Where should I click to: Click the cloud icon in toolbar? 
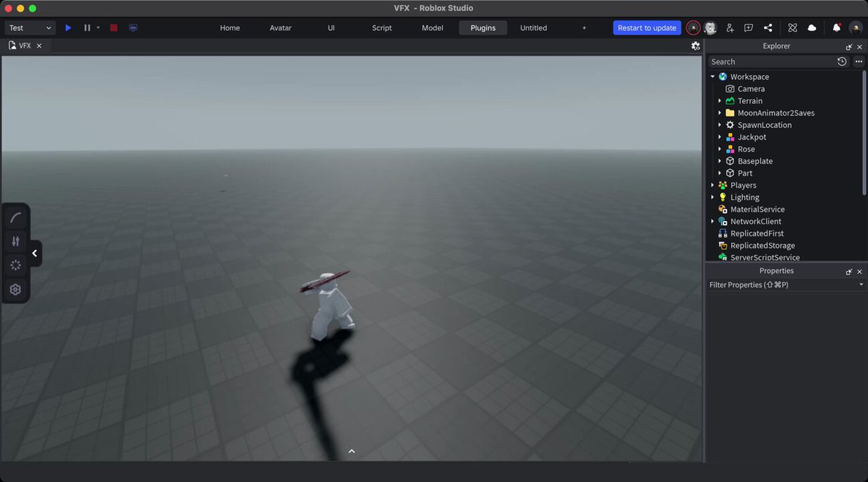(812, 27)
